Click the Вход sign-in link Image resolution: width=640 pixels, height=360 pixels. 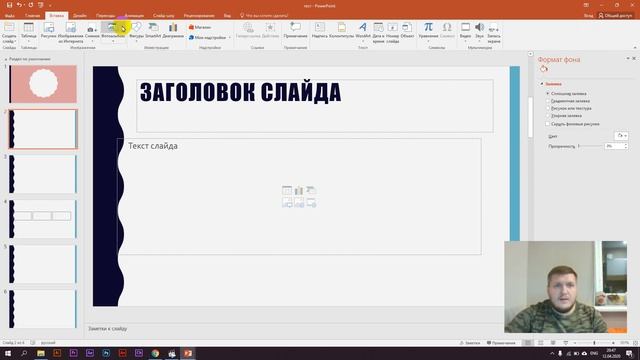[x=589, y=16]
